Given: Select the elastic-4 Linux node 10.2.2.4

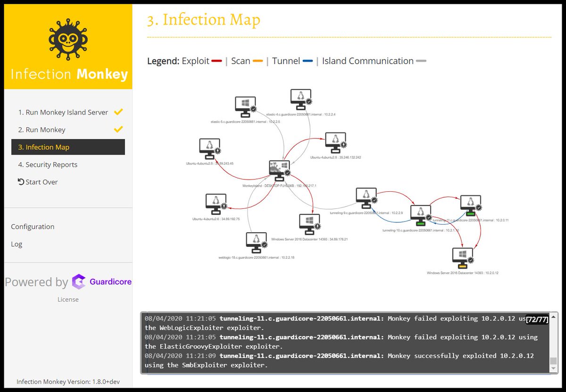Looking at the screenshot, I should pos(301,100).
